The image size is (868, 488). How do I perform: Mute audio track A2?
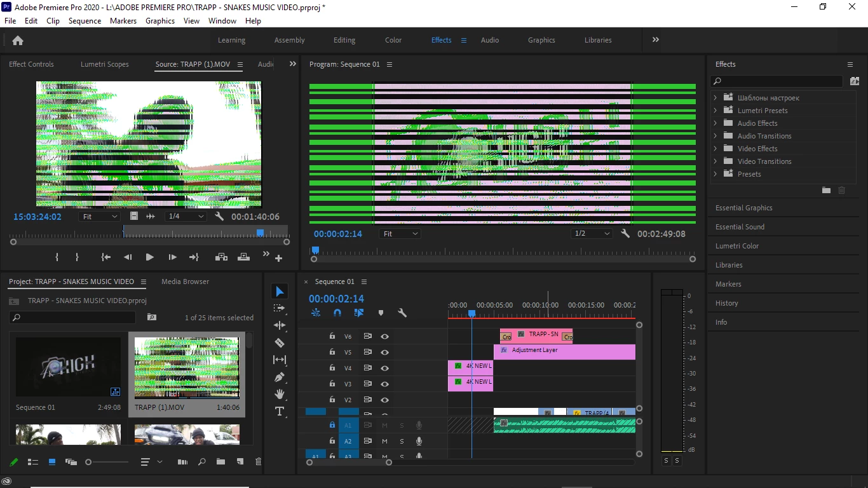click(384, 441)
